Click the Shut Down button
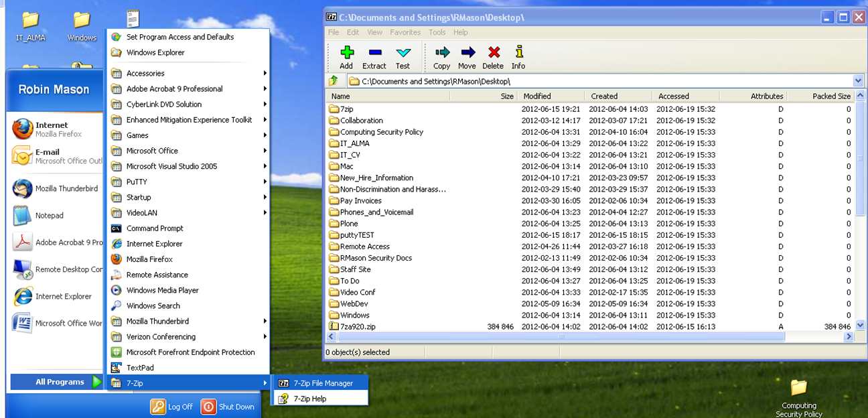 (228, 407)
